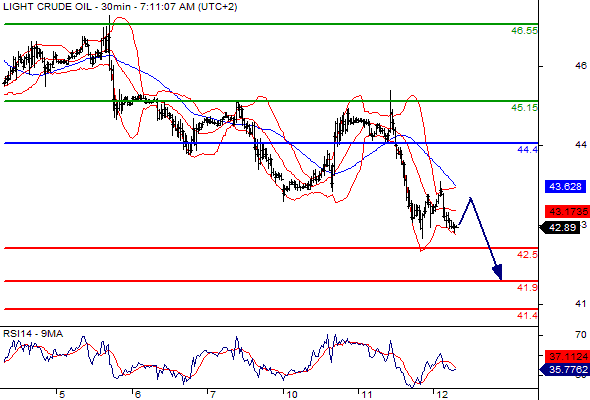Click the blue 44.4 pivot label
This screenshot has width=590, height=400.
pyautogui.click(x=528, y=150)
